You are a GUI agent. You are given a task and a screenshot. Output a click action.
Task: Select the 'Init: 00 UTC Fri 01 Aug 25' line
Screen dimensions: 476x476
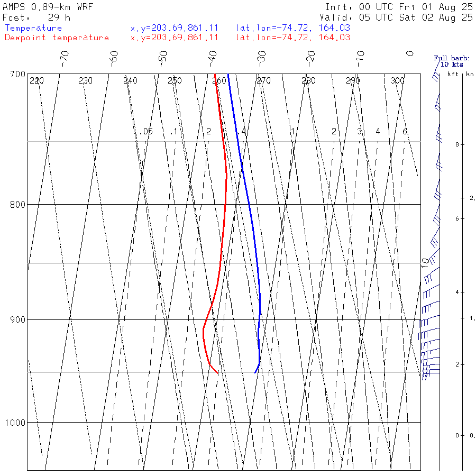point(399,7)
